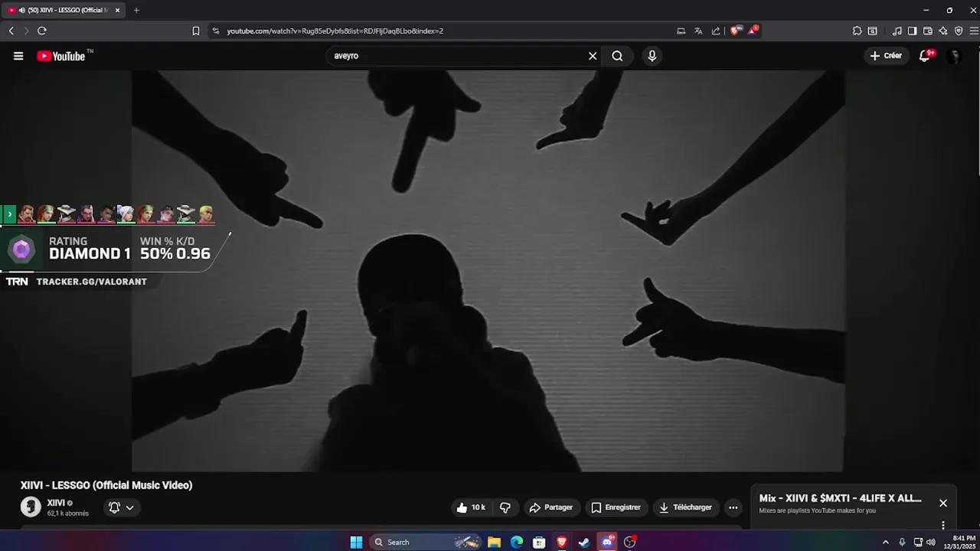Open Brave Rewards triangle icon

click(752, 31)
